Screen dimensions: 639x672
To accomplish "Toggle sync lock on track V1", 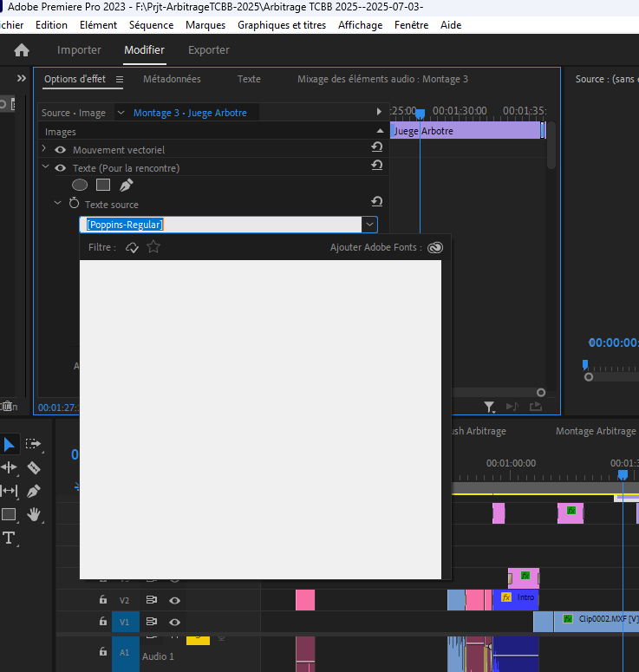I will coord(151,622).
